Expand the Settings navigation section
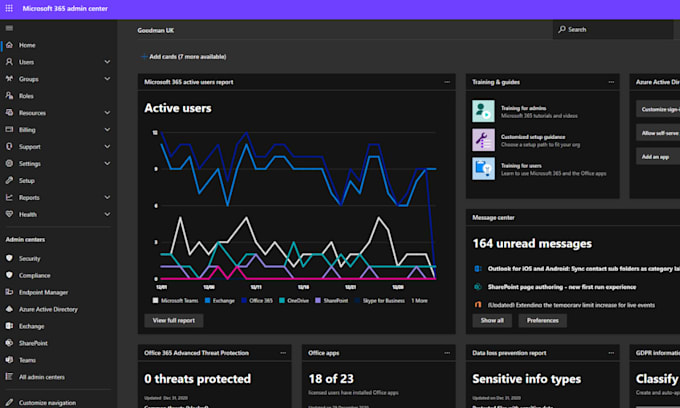Screen dimensions: 680x408 click(107, 164)
